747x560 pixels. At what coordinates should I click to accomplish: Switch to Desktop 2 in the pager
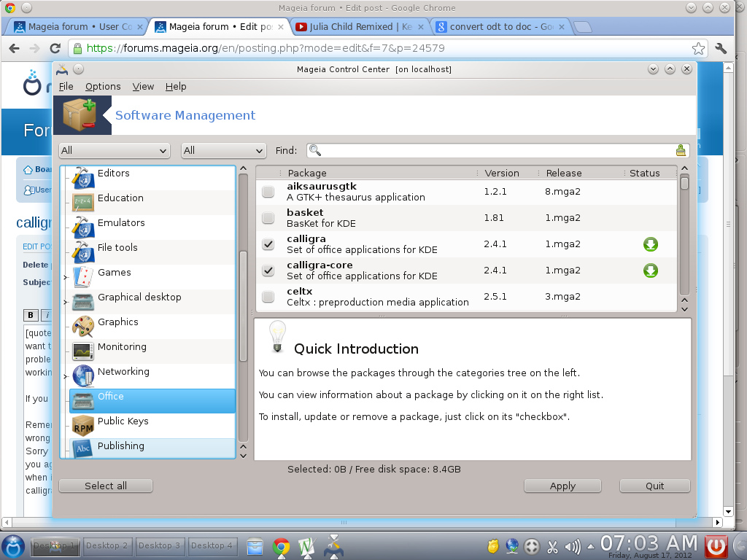(107, 545)
